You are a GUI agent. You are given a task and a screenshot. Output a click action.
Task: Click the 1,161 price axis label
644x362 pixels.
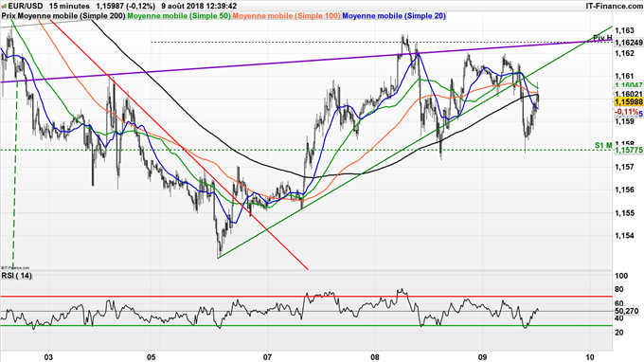coord(625,76)
